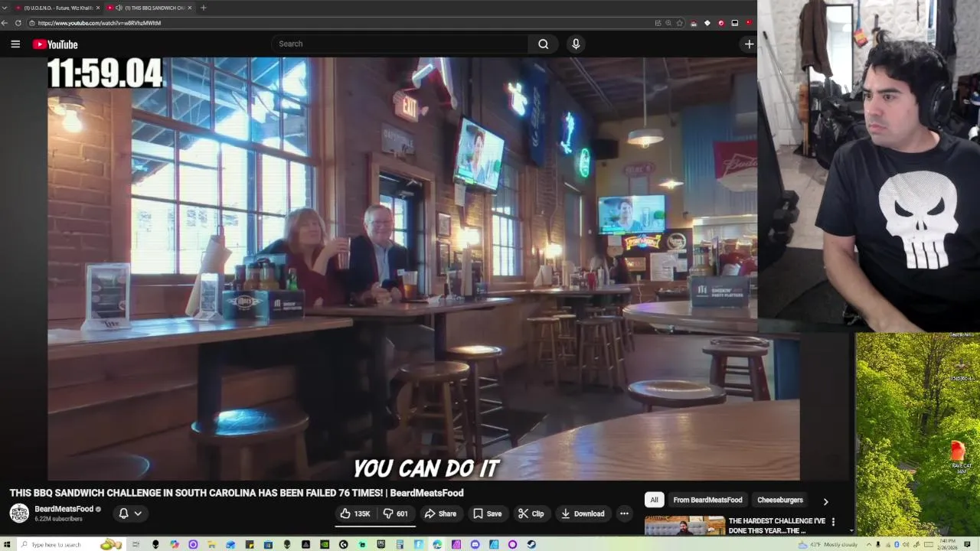Image resolution: width=980 pixels, height=551 pixels.
Task: Open the BeardMeatsFood channel avatar
Action: 19,513
